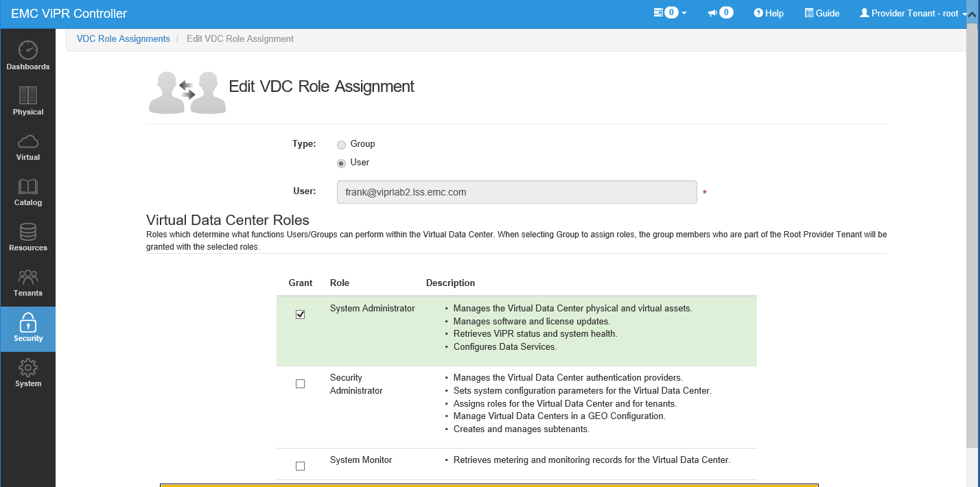
Task: Click the Help question mark icon
Action: (758, 13)
